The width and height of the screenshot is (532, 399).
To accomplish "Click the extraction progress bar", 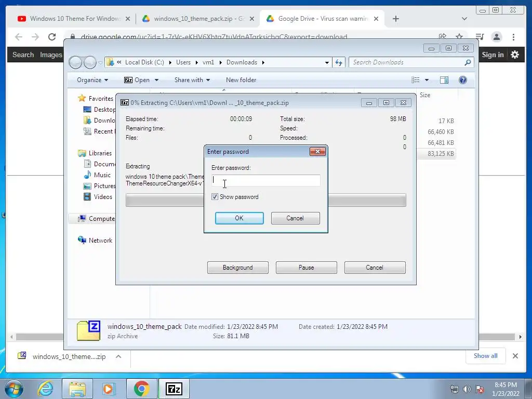I will (265, 200).
